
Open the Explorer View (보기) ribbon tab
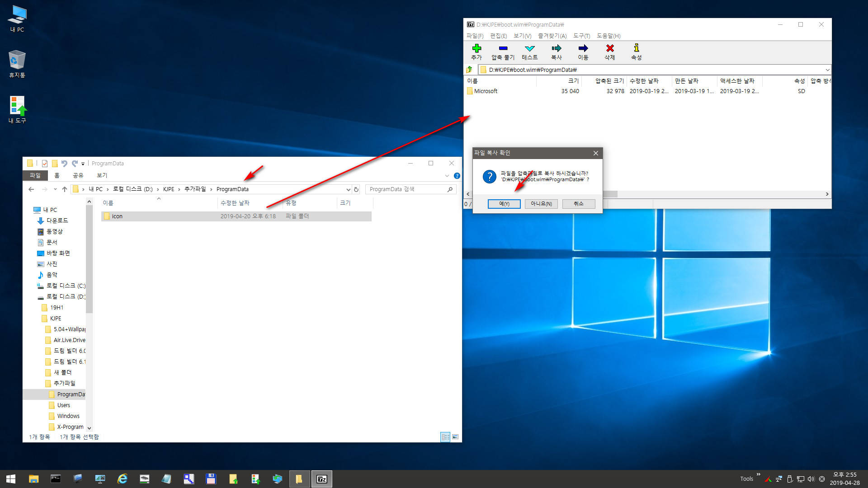click(102, 176)
